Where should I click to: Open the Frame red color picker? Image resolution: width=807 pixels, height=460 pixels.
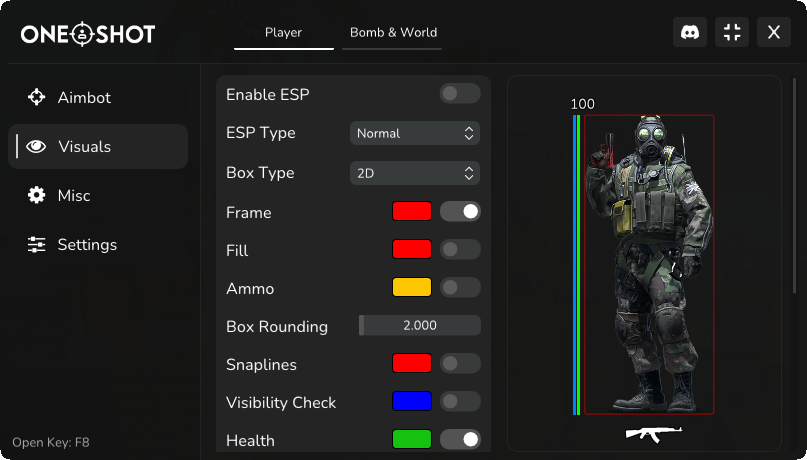point(412,211)
